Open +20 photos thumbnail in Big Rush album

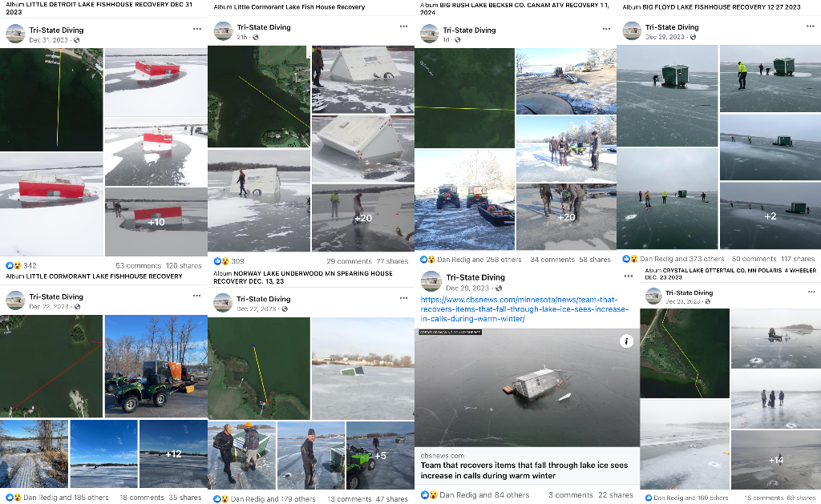[566, 216]
